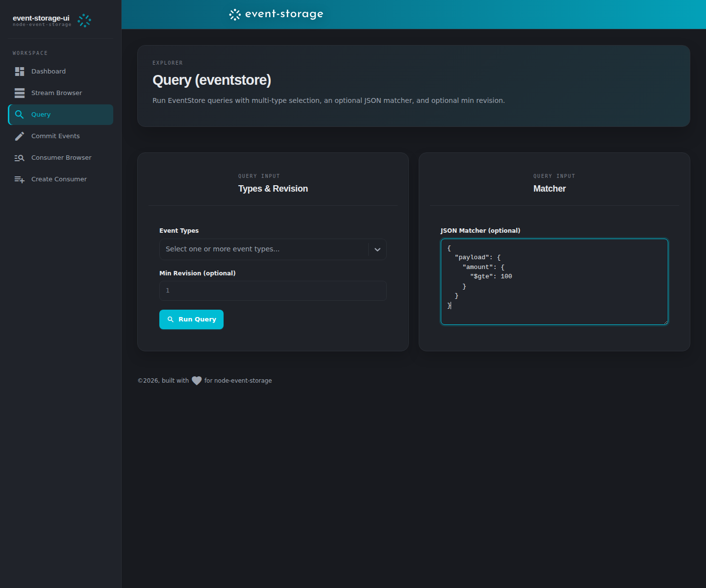Screen dimensions: 706x588
Task: Click the JSON Matcher (optional) label
Action: tap(480, 231)
